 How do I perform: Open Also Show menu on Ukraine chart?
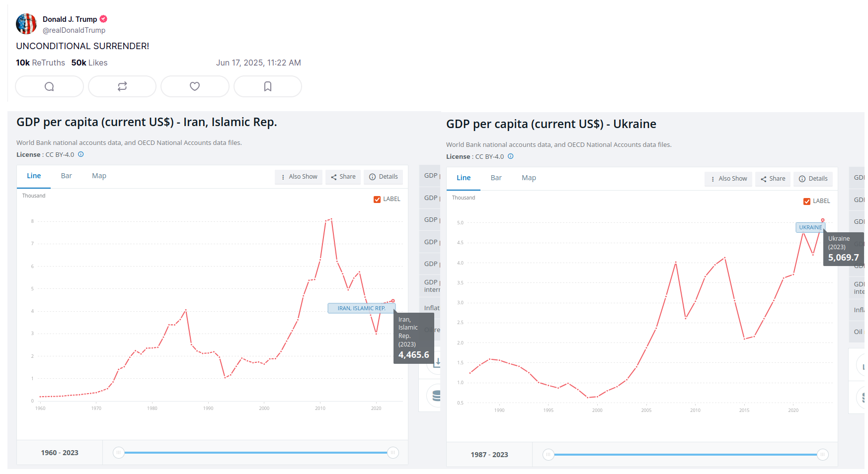pos(728,179)
